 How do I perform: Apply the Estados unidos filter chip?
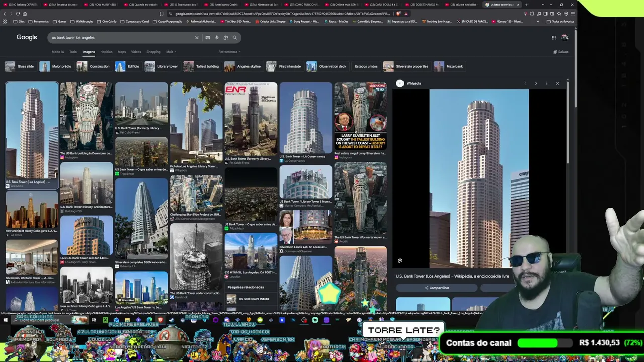click(366, 66)
